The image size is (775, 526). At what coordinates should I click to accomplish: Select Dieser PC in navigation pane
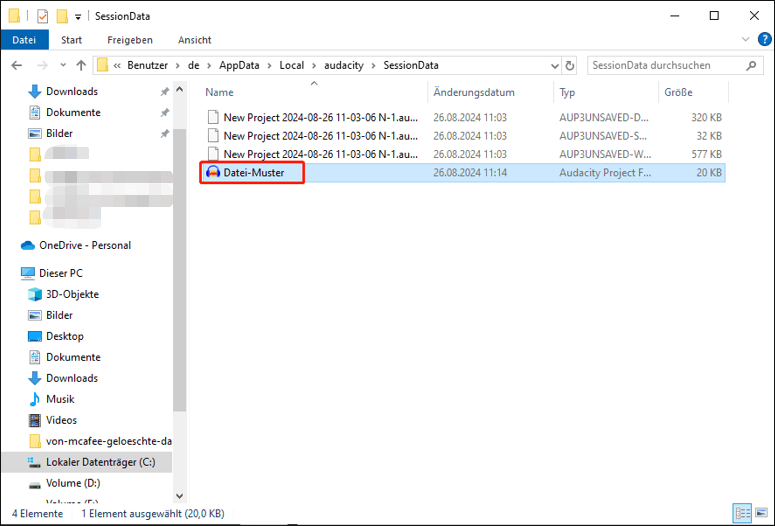61,273
